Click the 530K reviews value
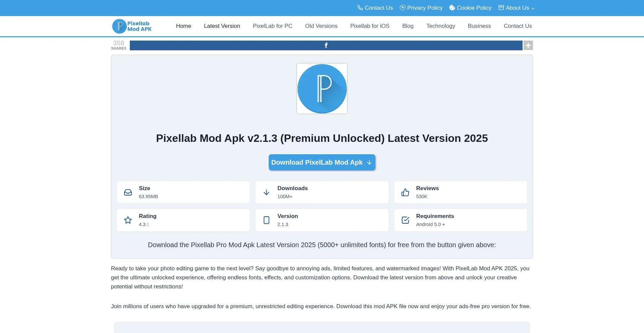 pos(422,197)
